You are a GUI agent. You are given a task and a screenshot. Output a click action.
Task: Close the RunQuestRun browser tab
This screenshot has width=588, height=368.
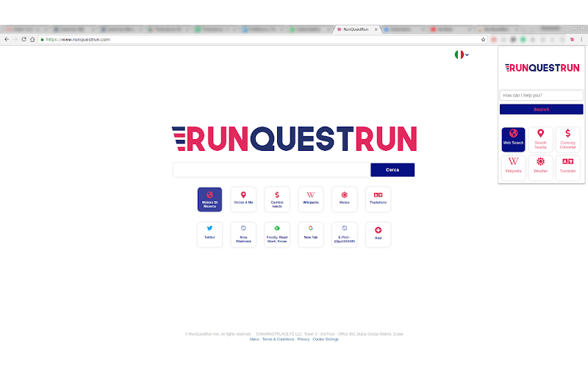[376, 29]
